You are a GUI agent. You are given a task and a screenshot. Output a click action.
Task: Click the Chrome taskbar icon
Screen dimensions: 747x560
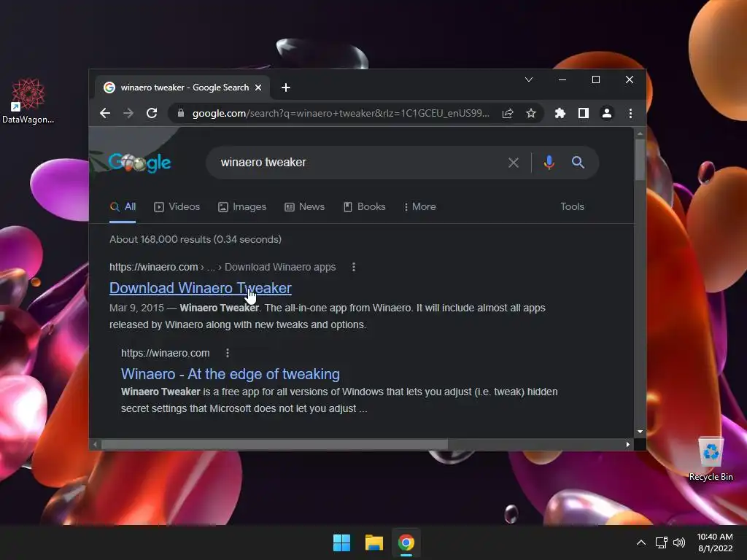tap(406, 542)
